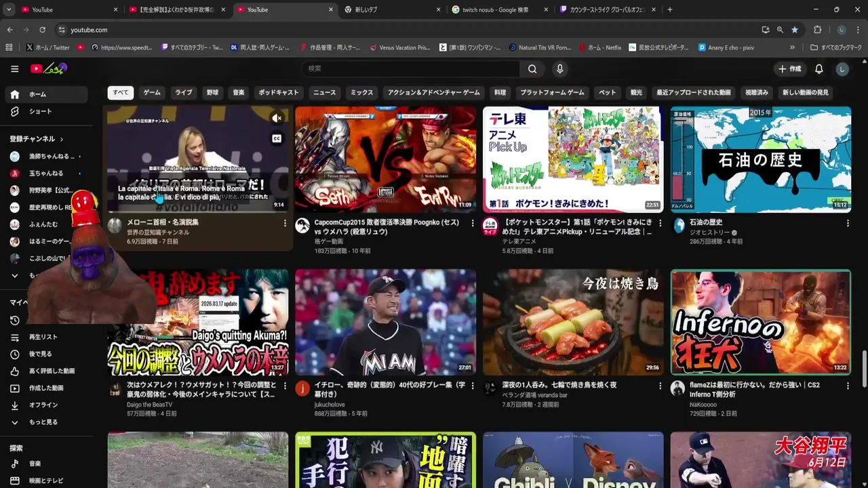868x488 pixels.
Task: Open Daigo the BeasTV channel link
Action: click(150, 405)
